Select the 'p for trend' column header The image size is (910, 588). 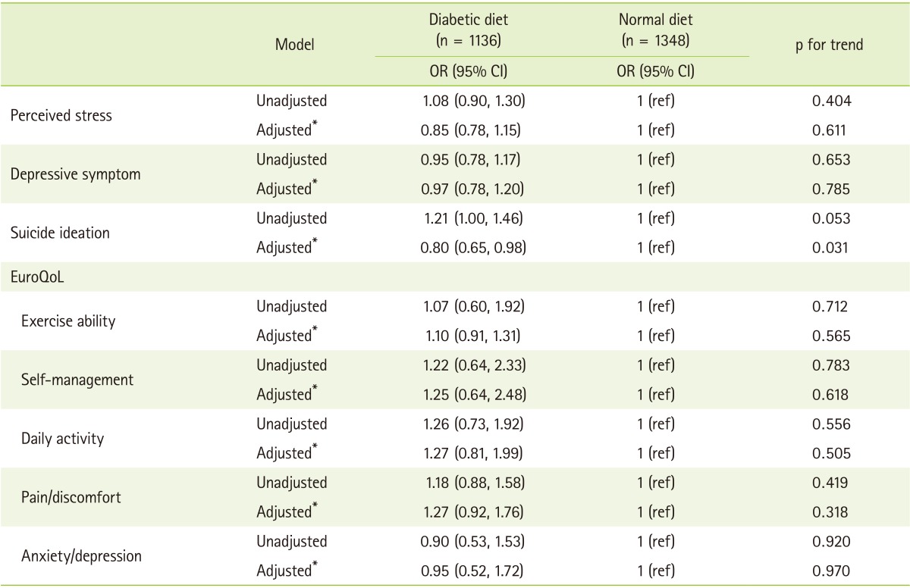tap(830, 45)
